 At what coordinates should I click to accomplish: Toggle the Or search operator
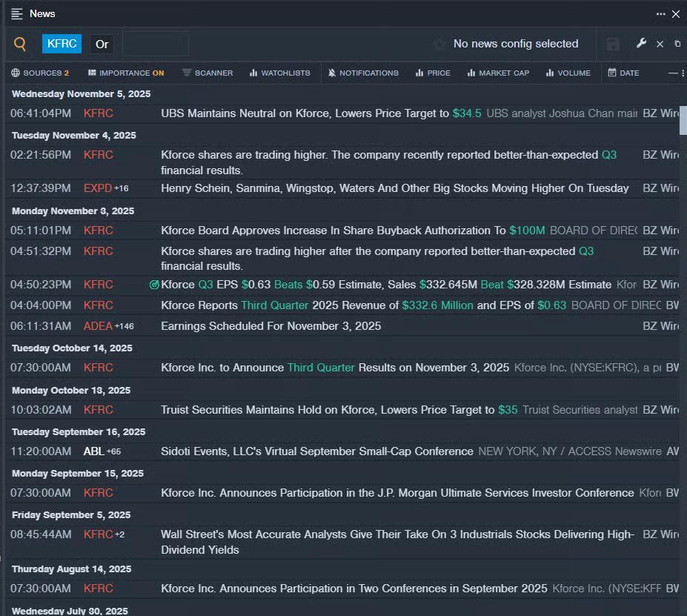coord(102,44)
